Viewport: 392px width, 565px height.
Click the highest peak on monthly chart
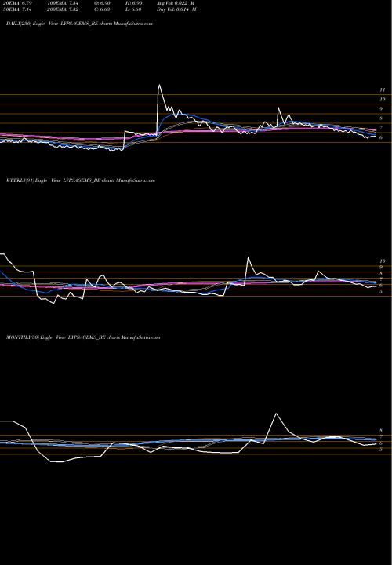(x=276, y=414)
